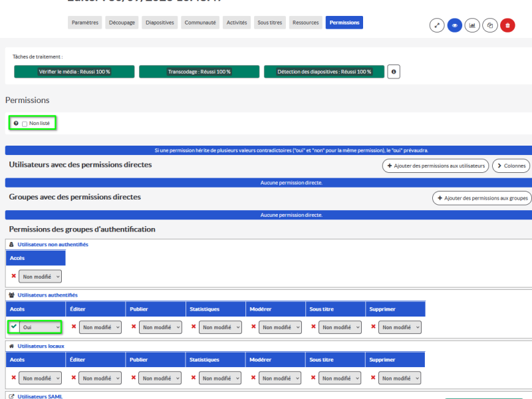This screenshot has height=399, width=532.
Task: Open Accès dropdown for Utilisateurs locaux
Action: (40, 378)
